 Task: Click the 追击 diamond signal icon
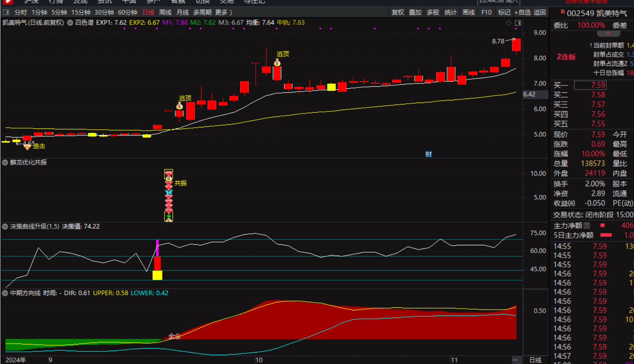click(x=27, y=147)
